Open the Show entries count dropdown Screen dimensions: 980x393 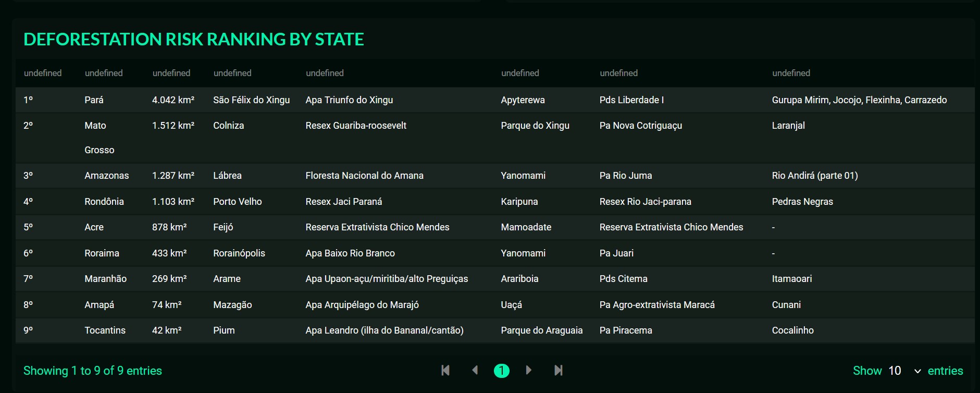(x=905, y=371)
